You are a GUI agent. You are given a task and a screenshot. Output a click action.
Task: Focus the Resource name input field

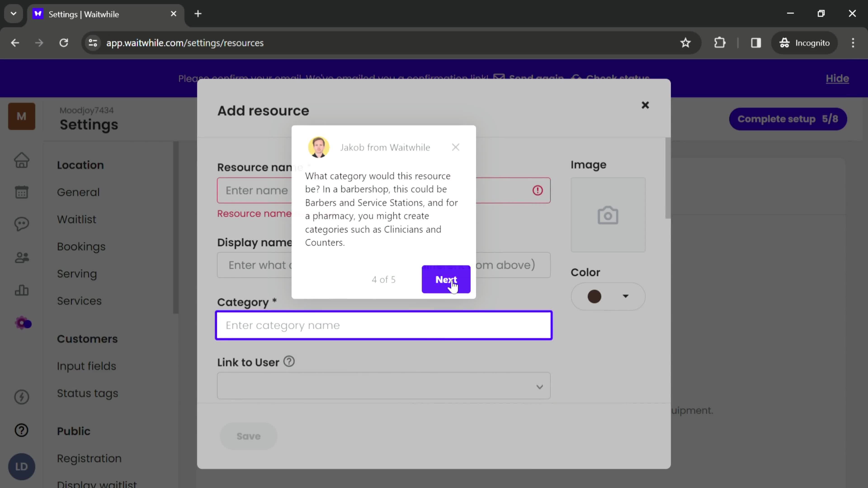383,190
